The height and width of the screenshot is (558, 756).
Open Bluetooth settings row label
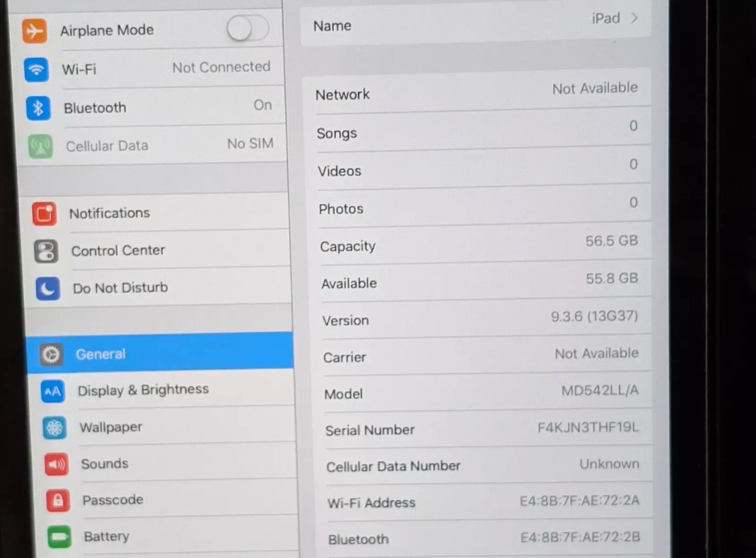coord(95,108)
